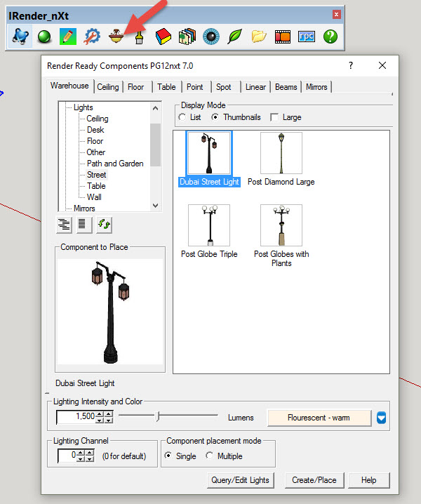
Task: Select Multiple component placement mode
Action: coord(209,456)
